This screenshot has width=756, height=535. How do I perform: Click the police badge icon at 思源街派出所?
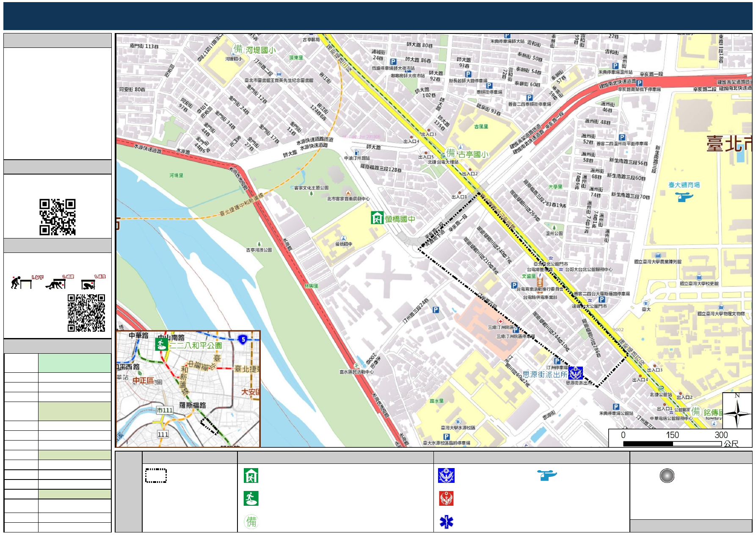tap(576, 373)
